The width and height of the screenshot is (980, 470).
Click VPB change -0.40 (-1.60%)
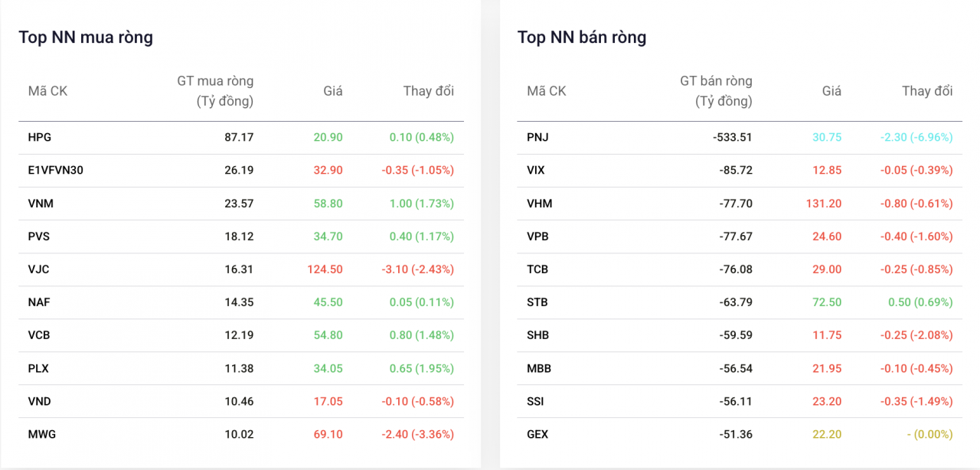(x=916, y=237)
